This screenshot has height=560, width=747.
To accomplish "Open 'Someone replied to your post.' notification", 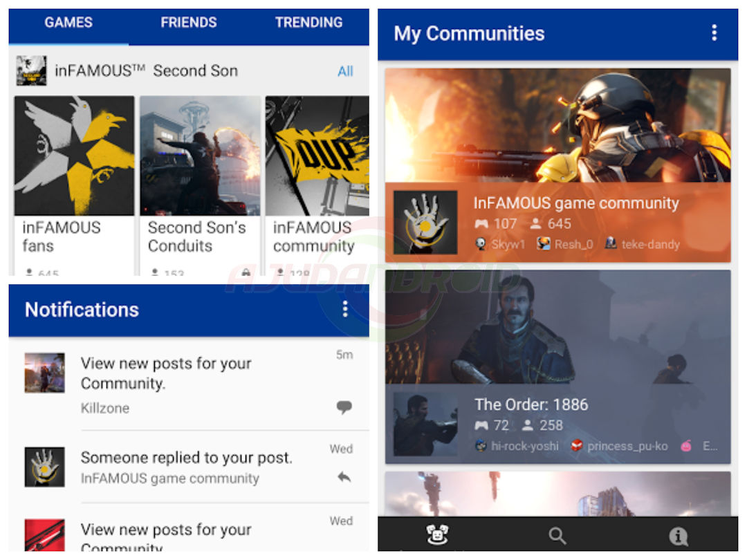I will pos(189,467).
